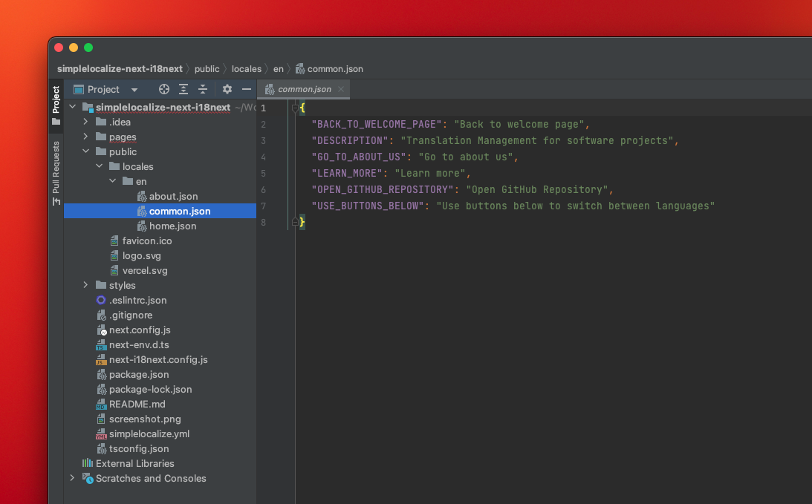Click the Collapse All icon in Project toolbar
The image size is (812, 504).
[203, 89]
